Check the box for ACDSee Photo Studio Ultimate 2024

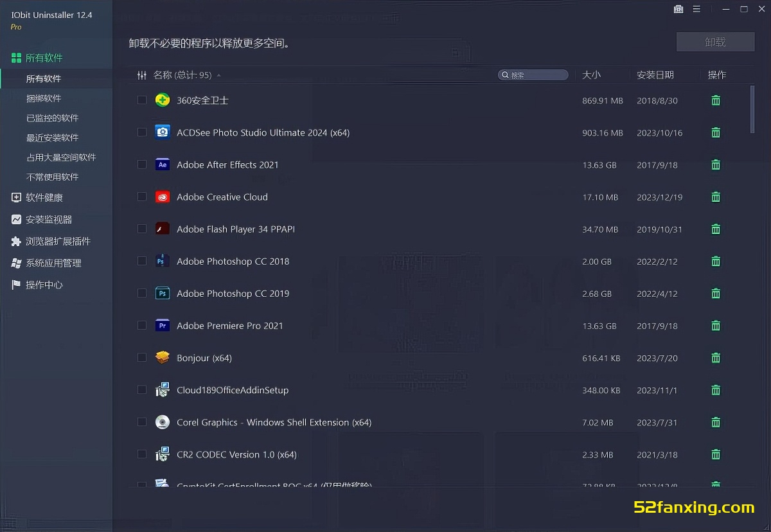click(x=142, y=132)
